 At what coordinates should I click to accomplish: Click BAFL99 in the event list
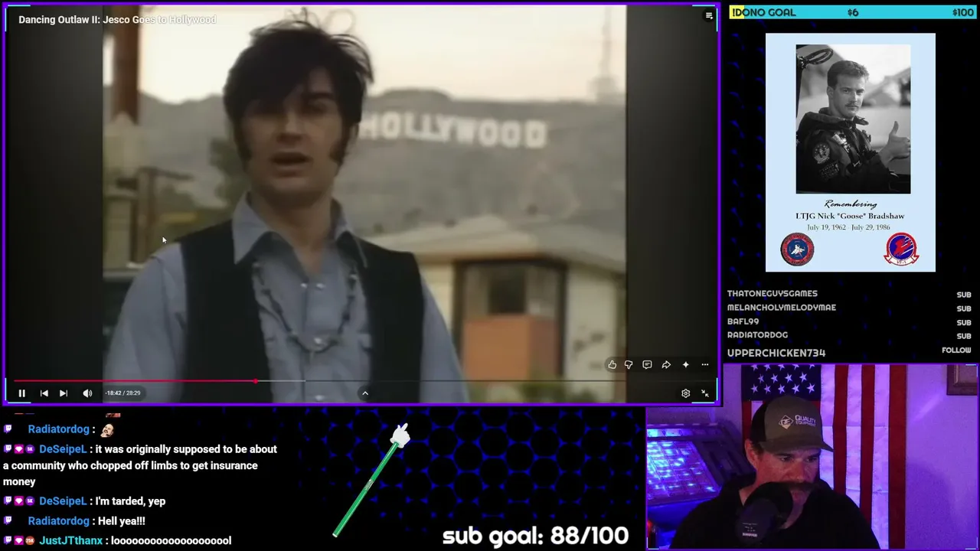pos(743,321)
